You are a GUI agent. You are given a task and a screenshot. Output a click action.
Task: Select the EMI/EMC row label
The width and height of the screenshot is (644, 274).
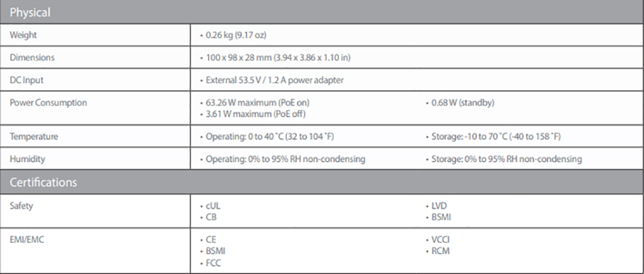coord(27,240)
